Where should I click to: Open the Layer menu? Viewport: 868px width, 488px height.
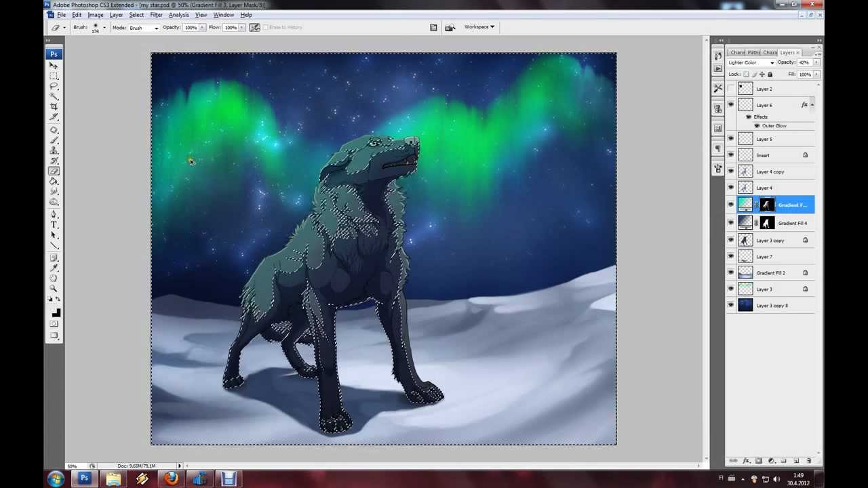116,15
